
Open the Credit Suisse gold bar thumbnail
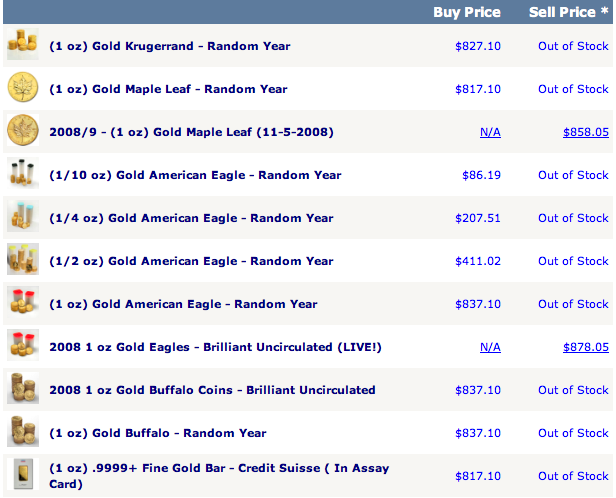pos(23,474)
